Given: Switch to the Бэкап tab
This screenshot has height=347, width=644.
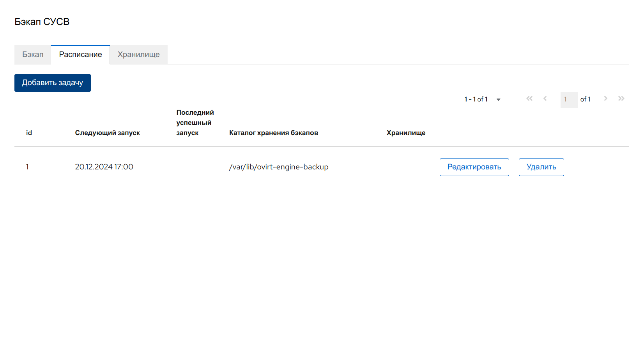Looking at the screenshot, I should [33, 55].
